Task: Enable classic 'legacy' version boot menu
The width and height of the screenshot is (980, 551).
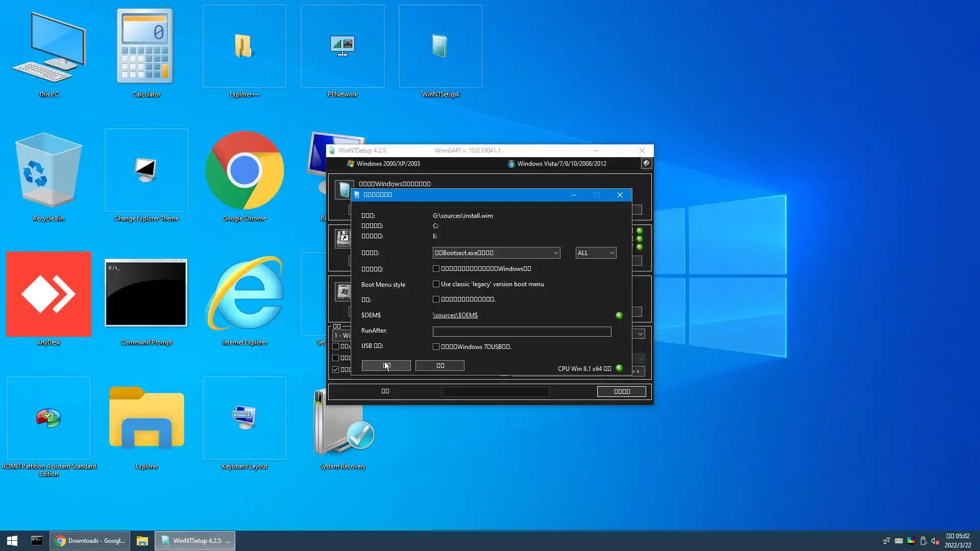Action: point(436,284)
